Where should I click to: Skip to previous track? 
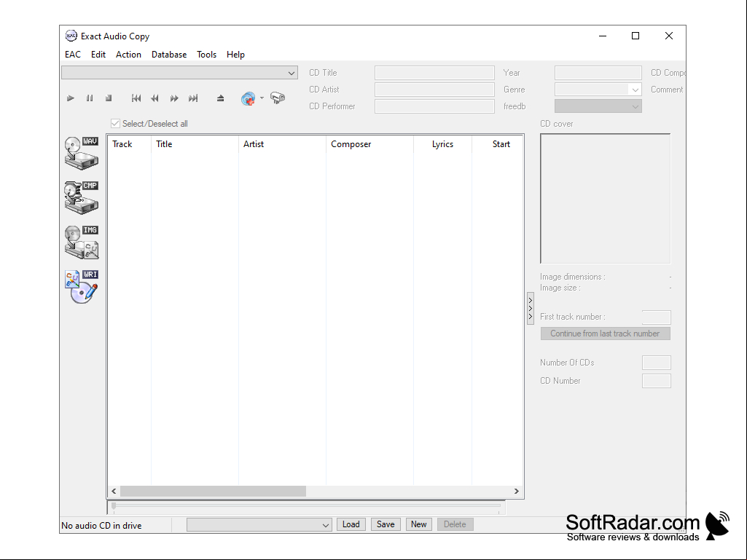pos(136,98)
